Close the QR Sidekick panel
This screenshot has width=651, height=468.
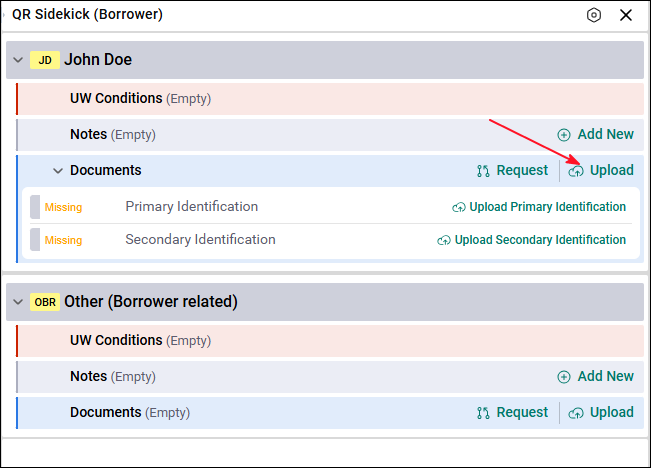626,15
